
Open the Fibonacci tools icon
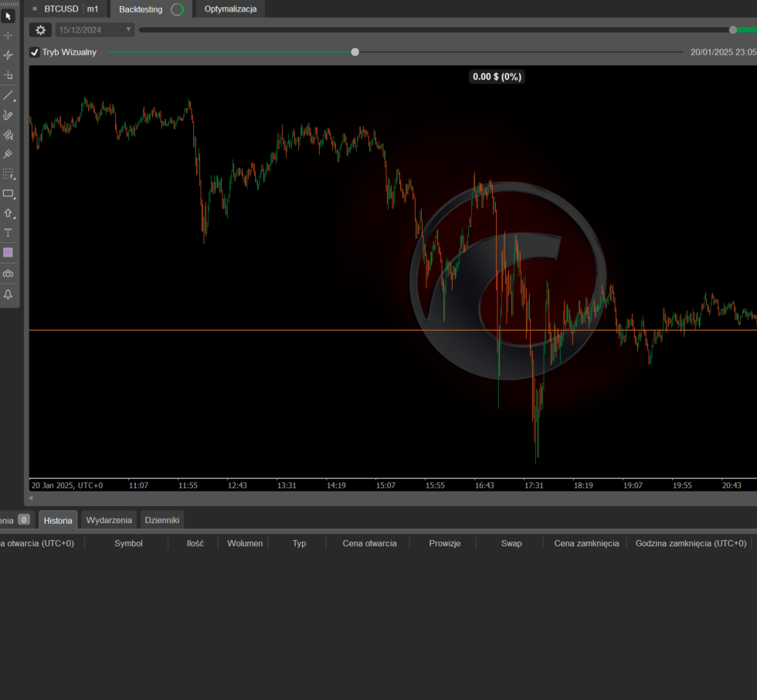(x=8, y=175)
